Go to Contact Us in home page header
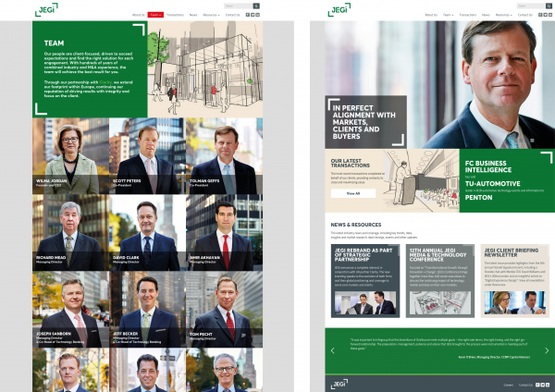 pos(525,15)
